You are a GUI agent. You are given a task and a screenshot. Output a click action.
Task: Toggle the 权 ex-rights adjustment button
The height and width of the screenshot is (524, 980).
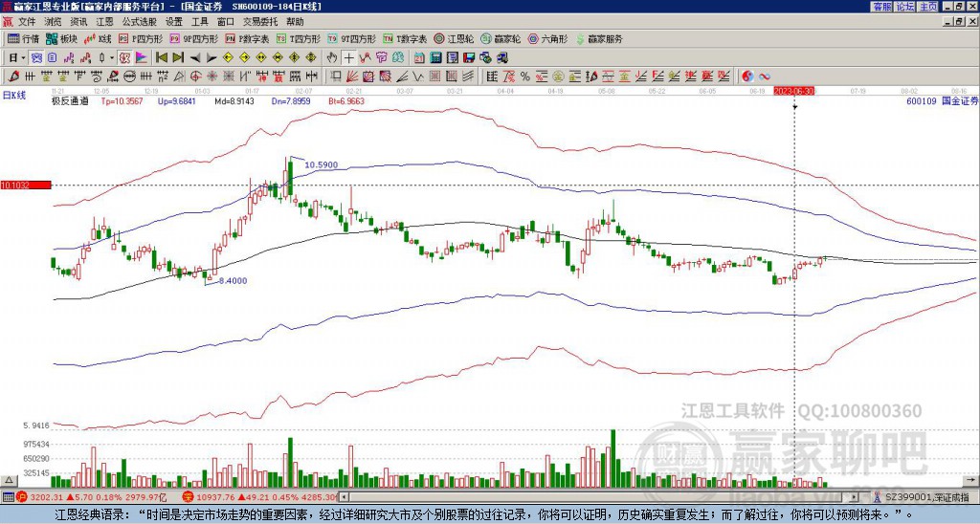point(124,58)
